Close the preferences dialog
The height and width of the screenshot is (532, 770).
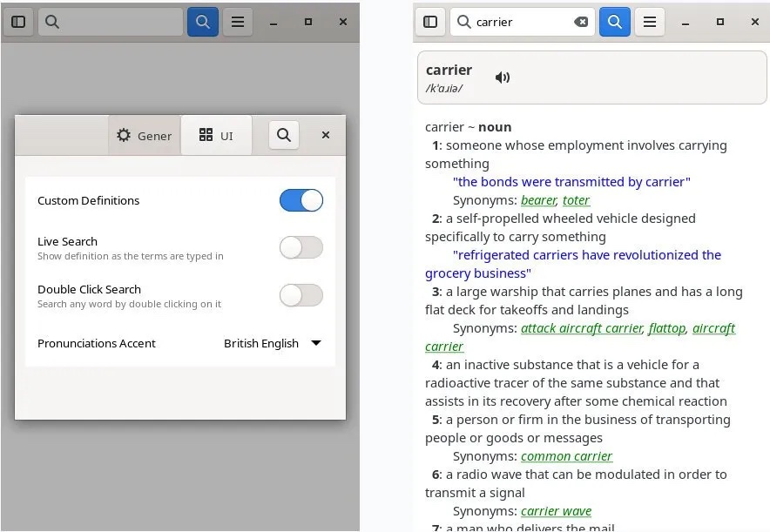326,135
